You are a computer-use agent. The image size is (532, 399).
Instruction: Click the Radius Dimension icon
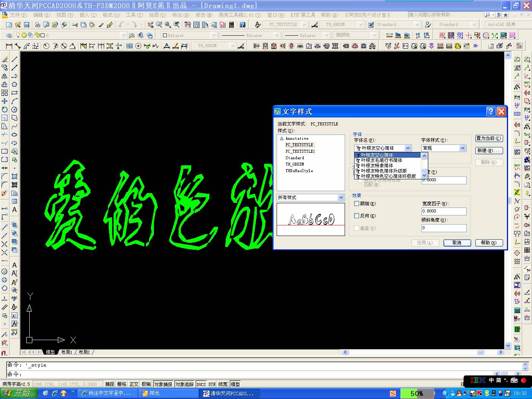pos(46,46)
